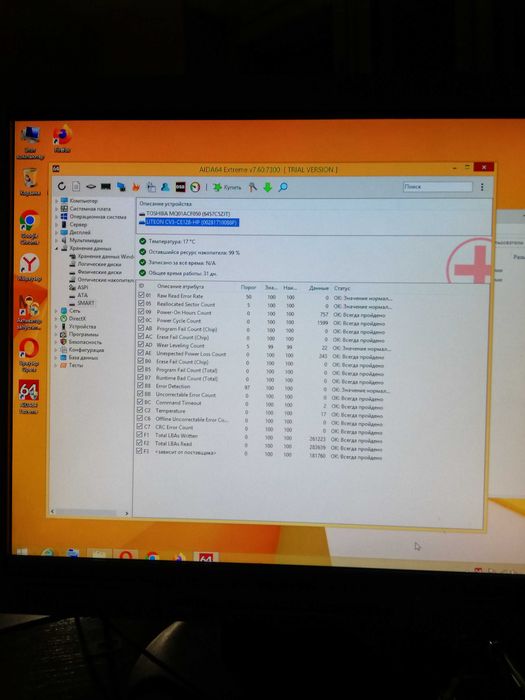Toggle checkbox for Raw Read Error Rate

141,296
